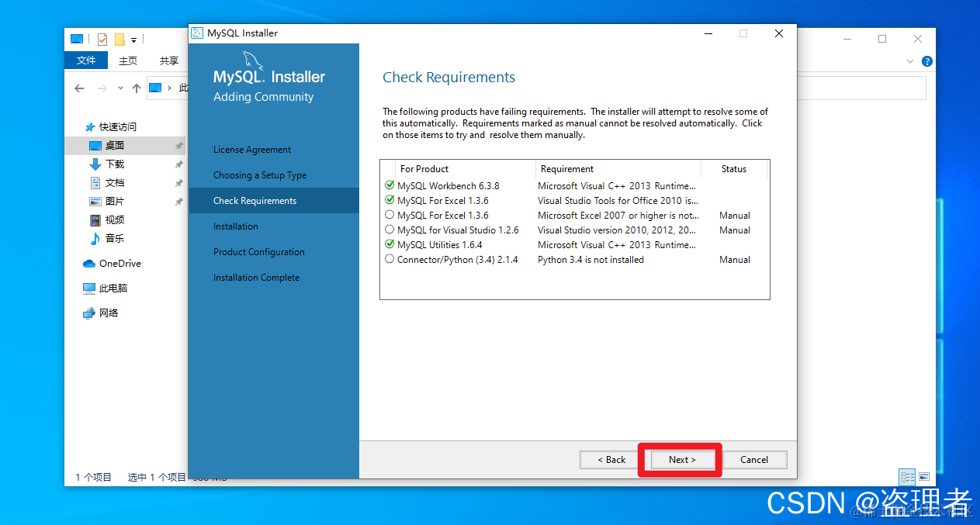Click the MySQL Installer title bar icon

pyautogui.click(x=197, y=33)
